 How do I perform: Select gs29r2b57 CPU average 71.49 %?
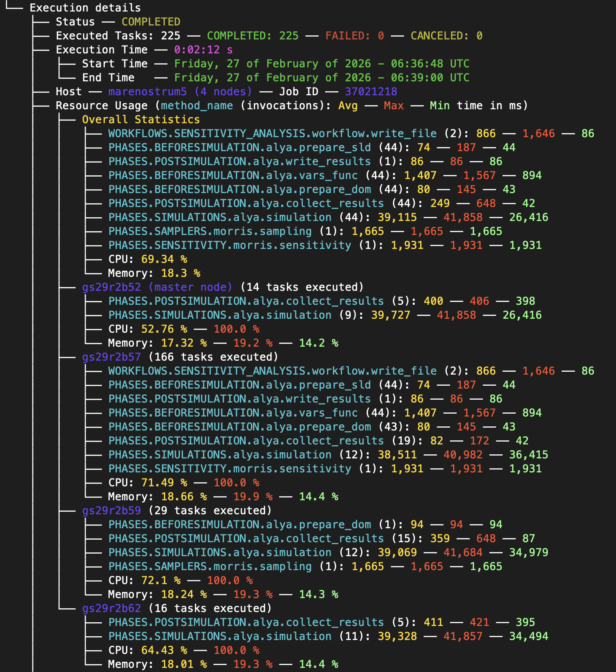click(164, 483)
